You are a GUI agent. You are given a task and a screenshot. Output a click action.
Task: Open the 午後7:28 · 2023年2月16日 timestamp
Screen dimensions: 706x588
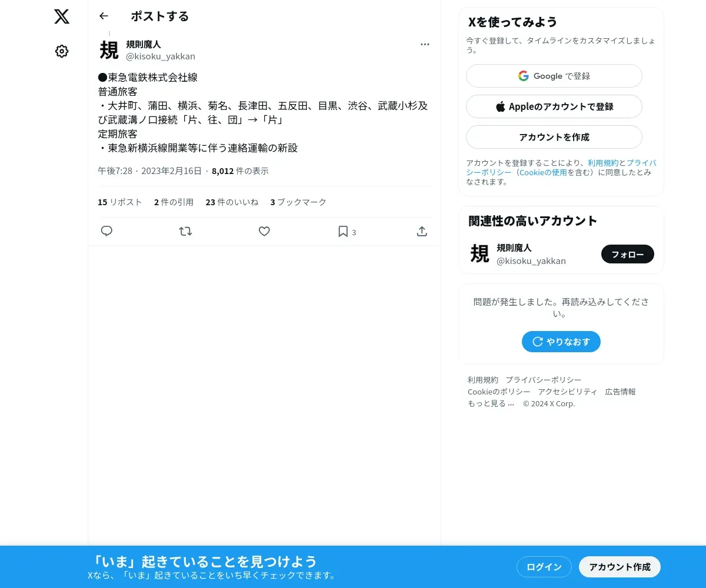[x=149, y=171]
